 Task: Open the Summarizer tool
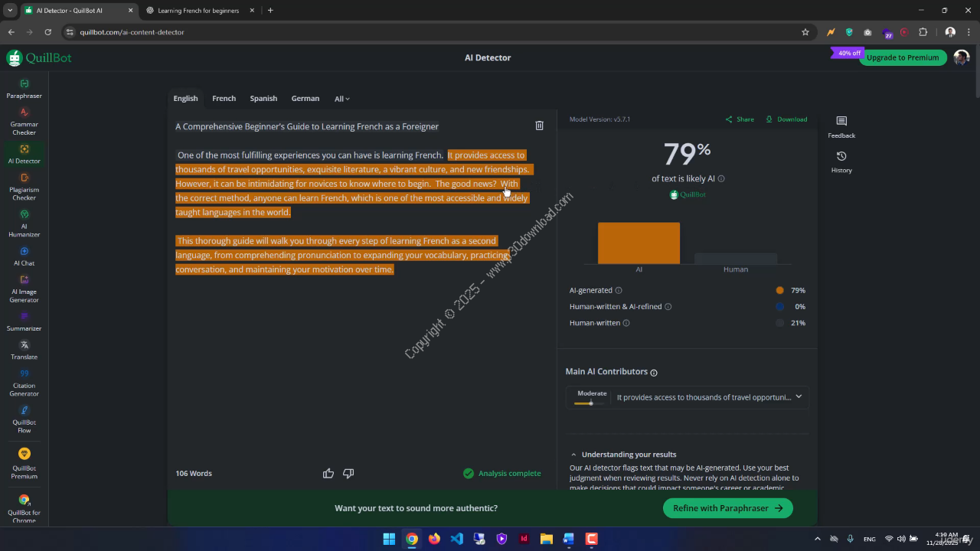tap(24, 321)
